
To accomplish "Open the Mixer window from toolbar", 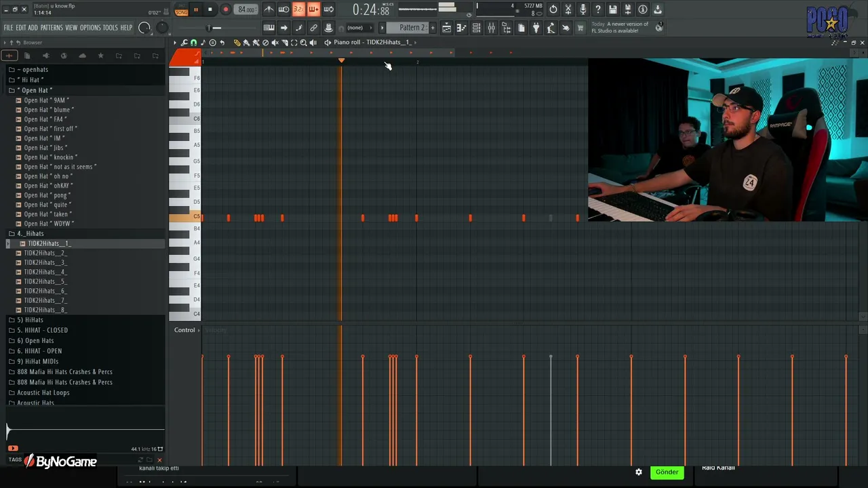I will click(491, 28).
